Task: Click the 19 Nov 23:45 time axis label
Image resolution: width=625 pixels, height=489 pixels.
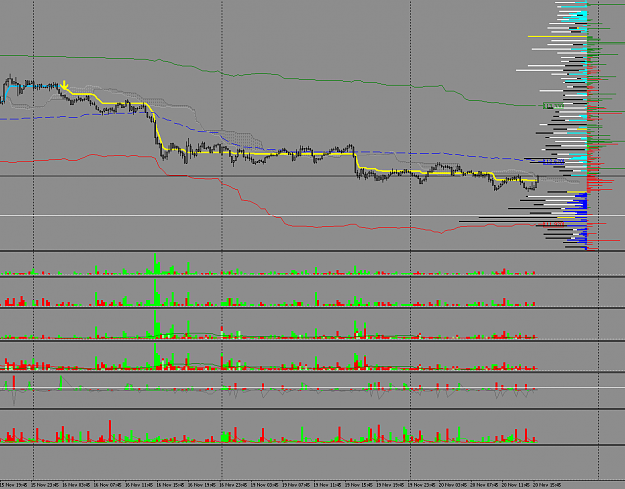Action: tap(421, 485)
